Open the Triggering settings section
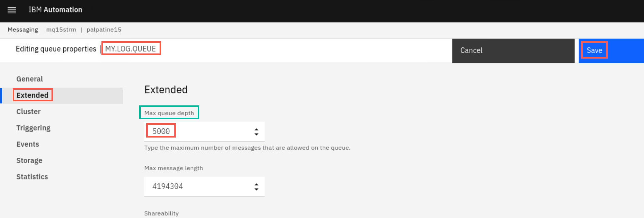 [33, 128]
